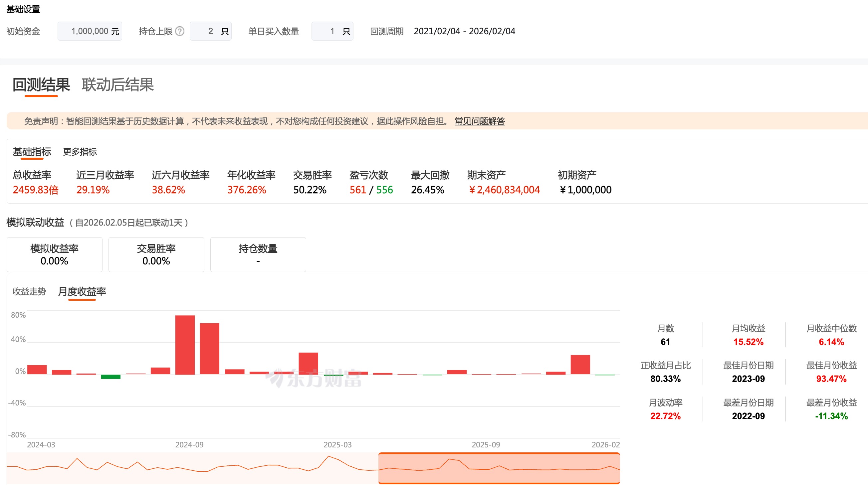
Task: Click the highlighted range slider window
Action: point(499,468)
